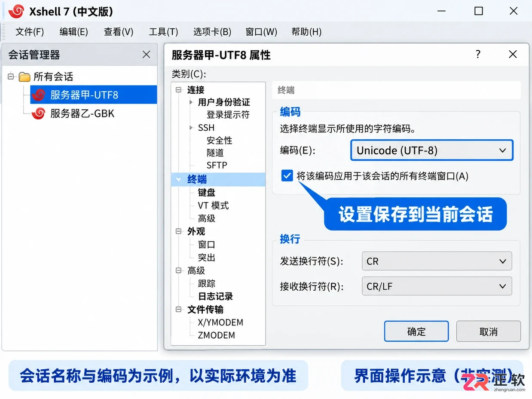Screen dimensions: 532x399
Task: Uncheck 将该编码应用于该会话的所有终端窗口 checkbox
Action: [287, 176]
